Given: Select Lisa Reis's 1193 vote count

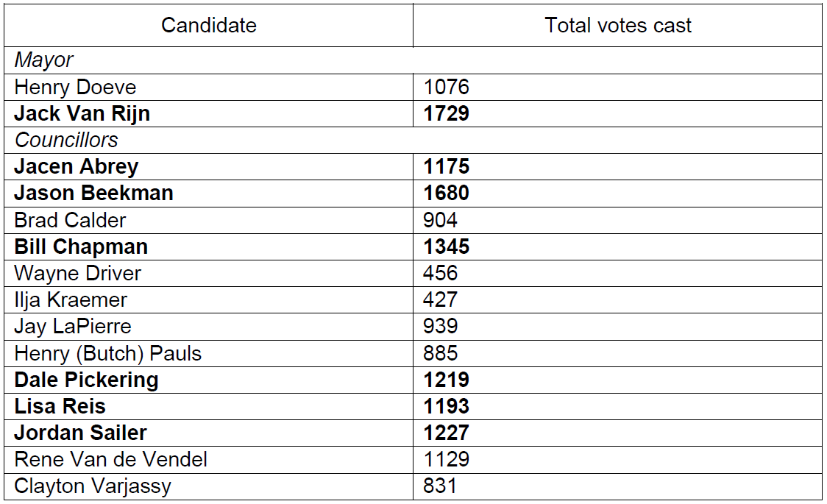Looking at the screenshot, I should tap(446, 407).
